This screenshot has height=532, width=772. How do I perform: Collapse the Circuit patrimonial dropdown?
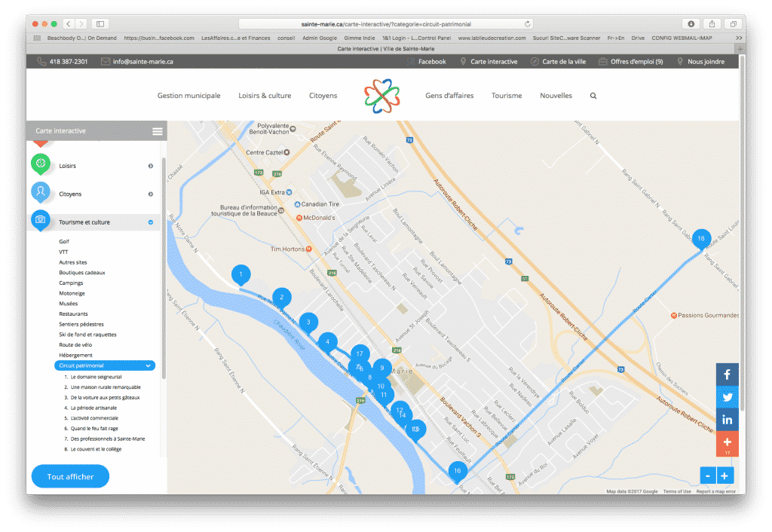(148, 365)
